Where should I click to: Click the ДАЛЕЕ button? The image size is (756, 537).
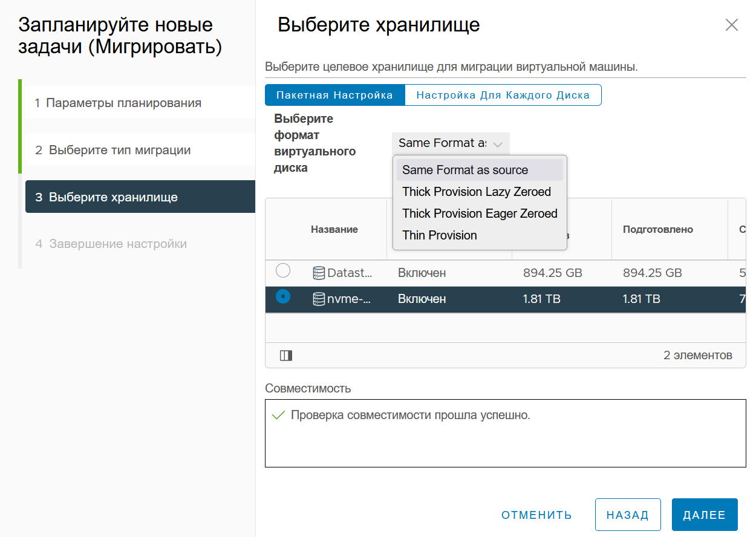coord(705,515)
